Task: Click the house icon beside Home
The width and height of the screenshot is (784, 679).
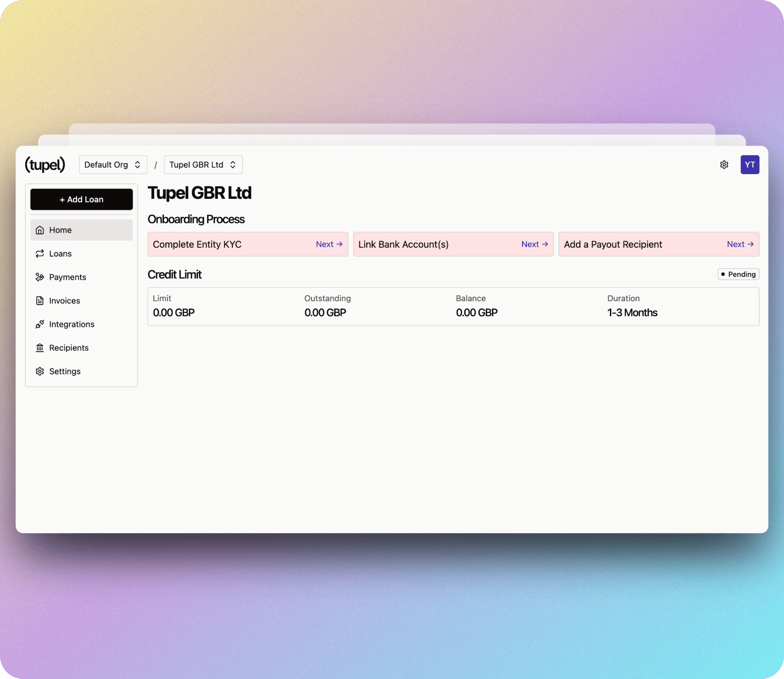Action: [40, 230]
